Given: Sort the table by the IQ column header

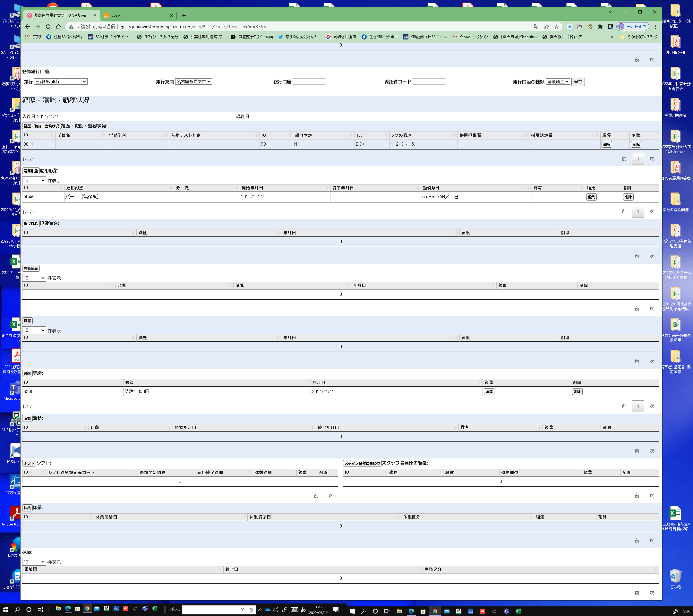Looking at the screenshot, I should tap(275, 135).
